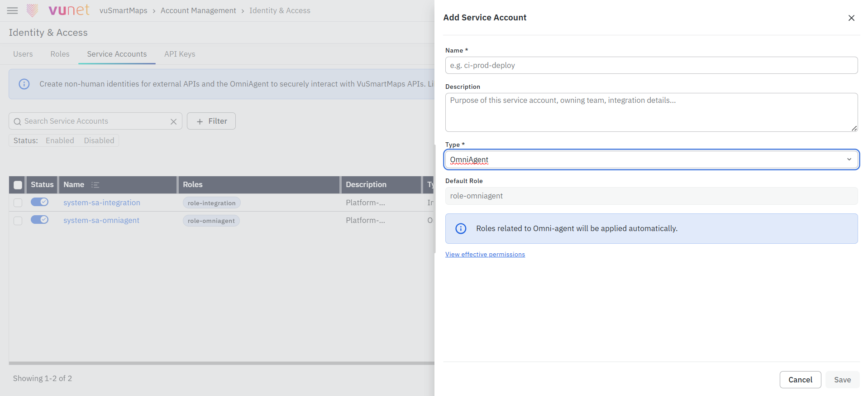
Task: Select the checkbox for system-sa-integration
Action: point(18,203)
